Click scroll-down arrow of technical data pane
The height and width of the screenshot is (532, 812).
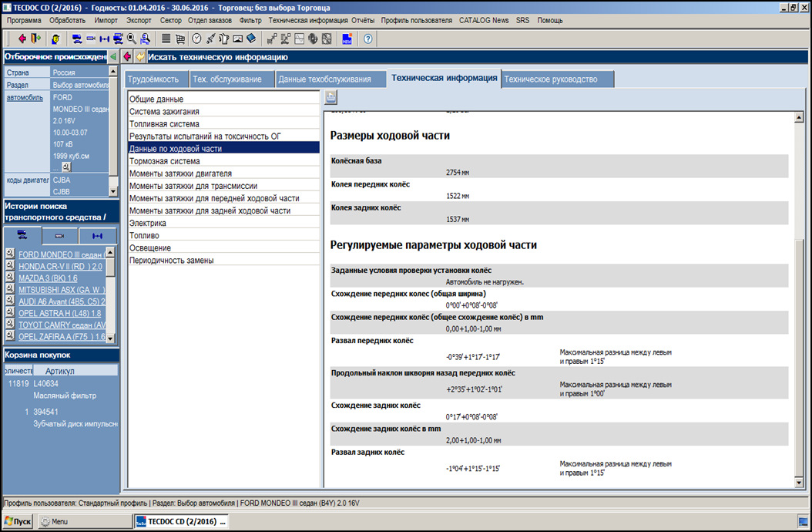(x=799, y=483)
